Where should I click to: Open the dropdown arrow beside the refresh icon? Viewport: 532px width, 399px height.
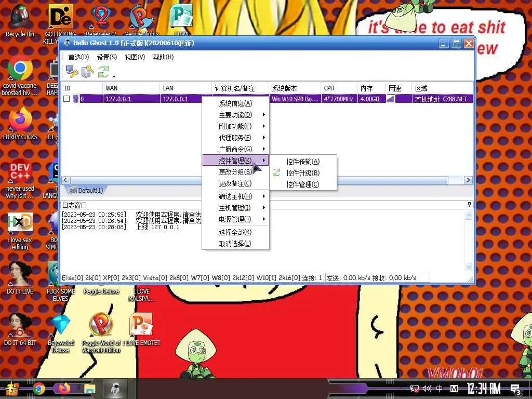114,76
